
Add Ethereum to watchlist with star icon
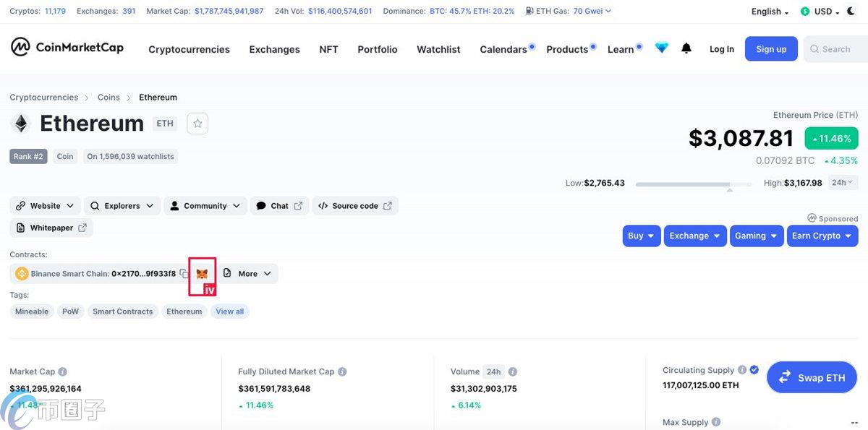pos(197,124)
